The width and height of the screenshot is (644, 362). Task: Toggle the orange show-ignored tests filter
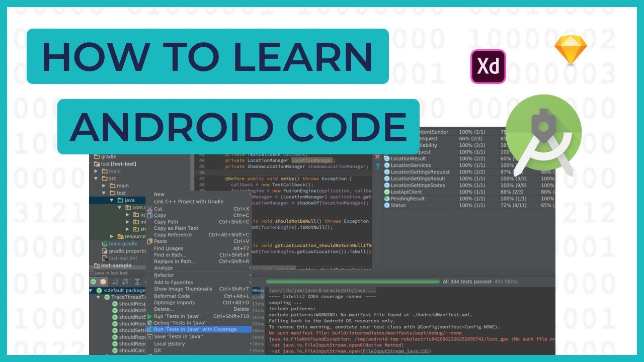point(103,282)
